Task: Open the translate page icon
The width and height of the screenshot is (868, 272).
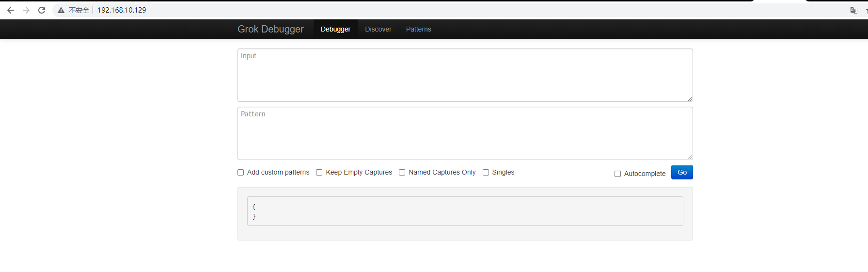Action: click(x=854, y=10)
